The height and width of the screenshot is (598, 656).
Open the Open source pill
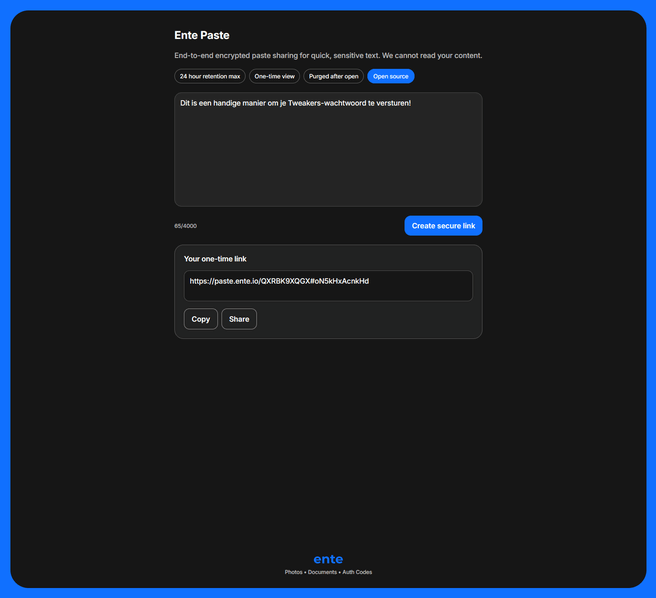[391, 76]
